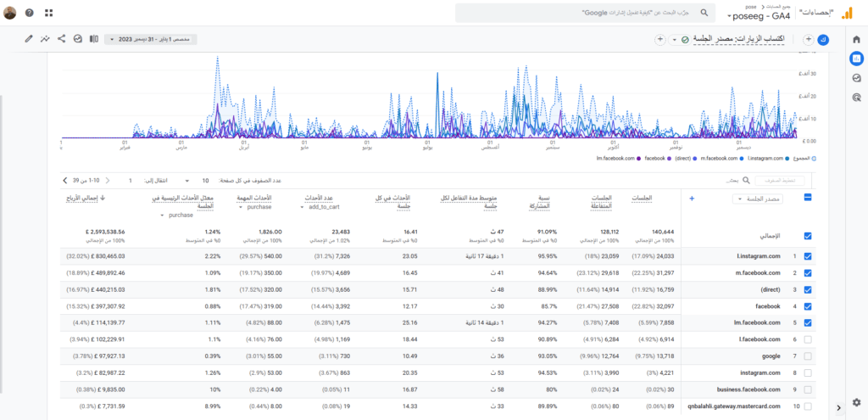Click the comparison chart-with-check toolbar icon
This screenshot has height=420, width=868.
[78, 39]
